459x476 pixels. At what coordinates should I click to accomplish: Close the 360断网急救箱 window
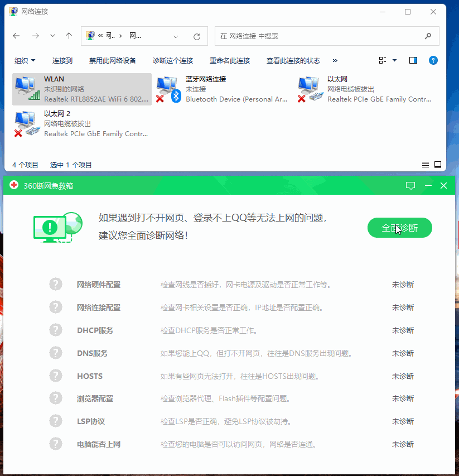pyautogui.click(x=443, y=185)
